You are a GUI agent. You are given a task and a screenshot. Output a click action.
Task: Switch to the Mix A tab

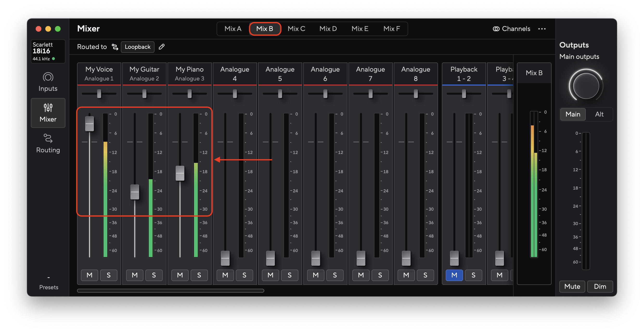pyautogui.click(x=233, y=29)
